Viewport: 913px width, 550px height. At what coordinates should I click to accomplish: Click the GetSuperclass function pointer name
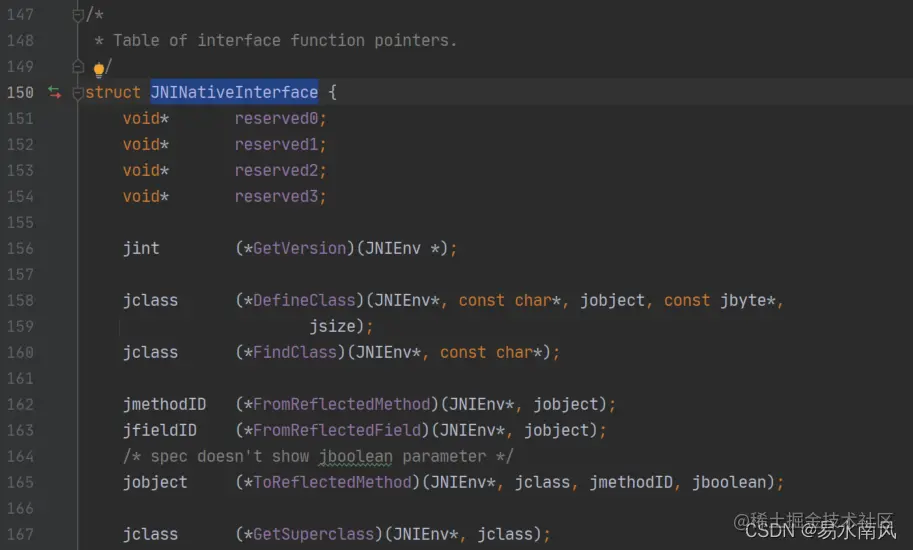pos(313,534)
